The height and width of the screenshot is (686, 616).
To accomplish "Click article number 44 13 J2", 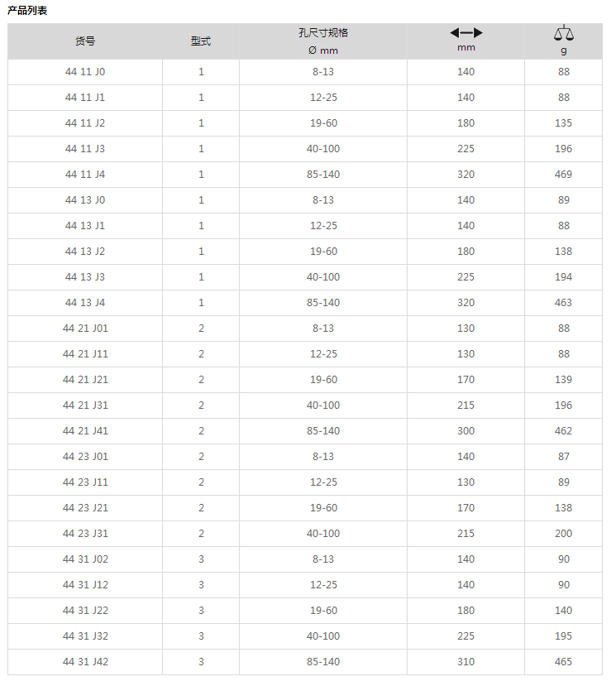I will [x=85, y=251].
